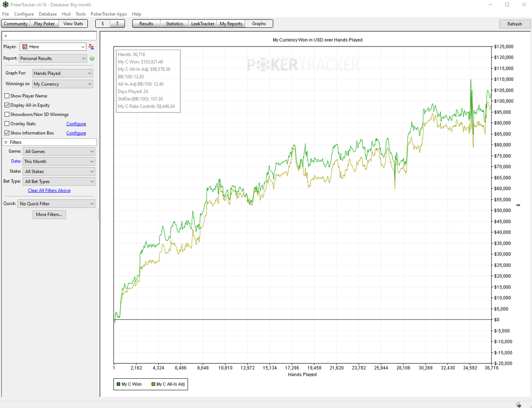
Task: Open the Player dropdown showing Hero
Action: [53, 47]
